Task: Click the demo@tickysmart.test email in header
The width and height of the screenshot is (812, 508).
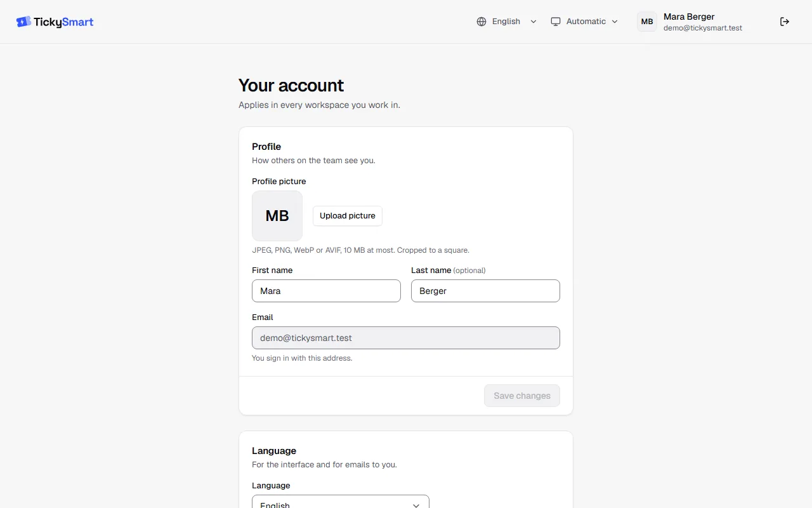Action: pos(703,28)
